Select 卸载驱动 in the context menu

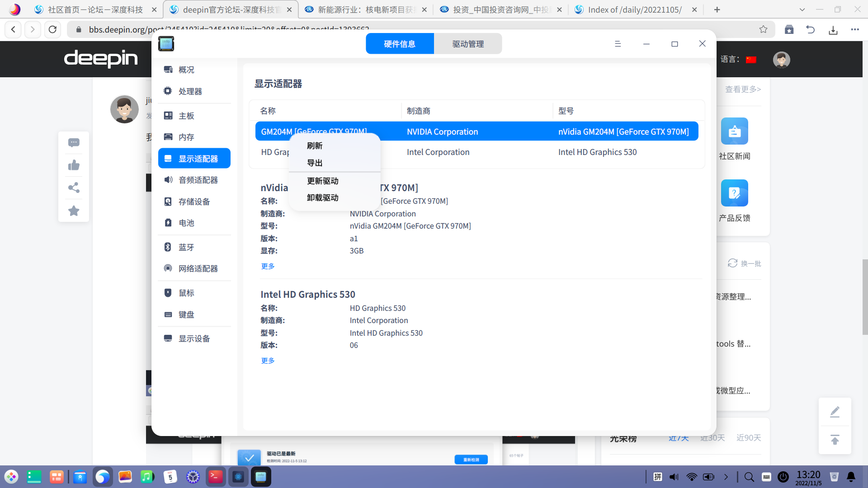[322, 197]
